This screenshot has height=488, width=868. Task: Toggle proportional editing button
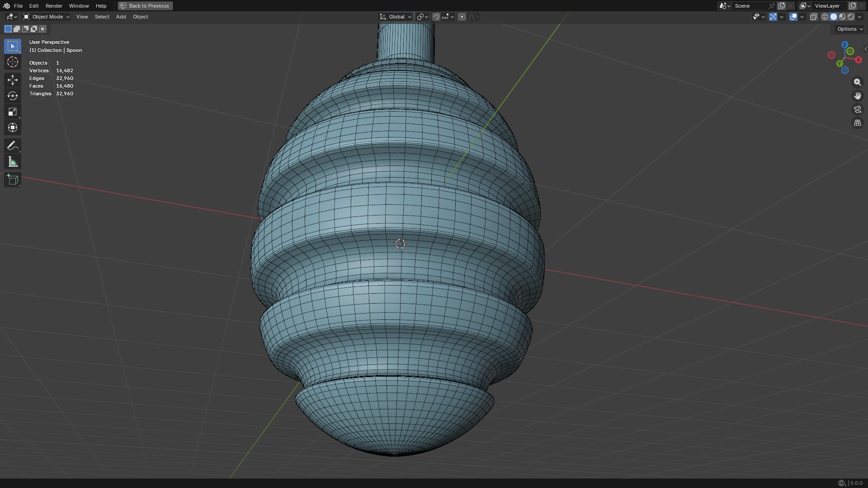[x=462, y=17]
